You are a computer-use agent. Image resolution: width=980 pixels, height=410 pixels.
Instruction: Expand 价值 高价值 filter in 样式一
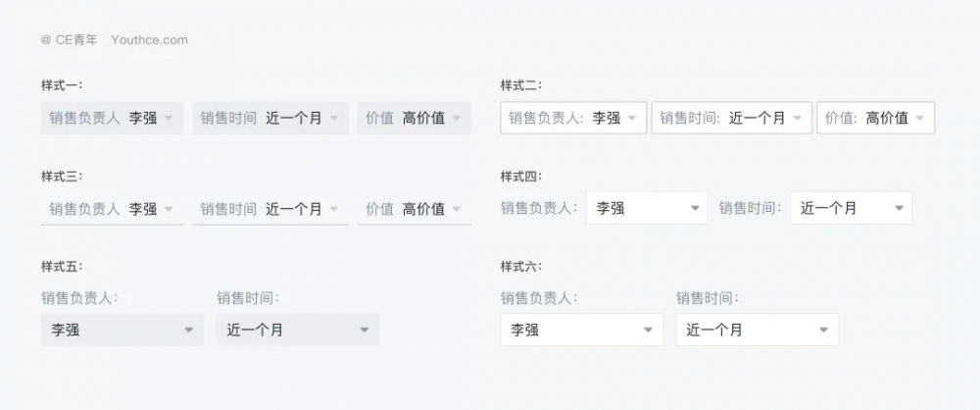414,118
